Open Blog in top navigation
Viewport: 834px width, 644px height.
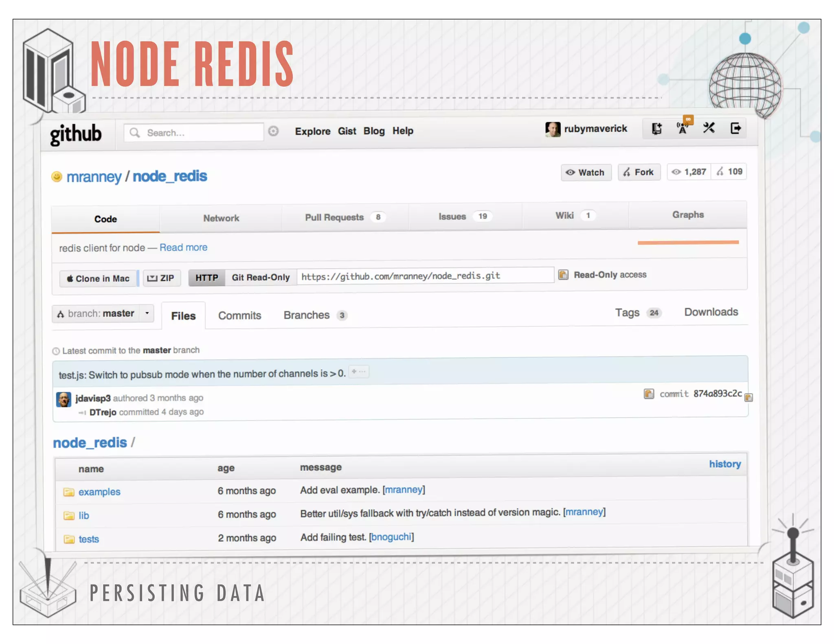[374, 131]
